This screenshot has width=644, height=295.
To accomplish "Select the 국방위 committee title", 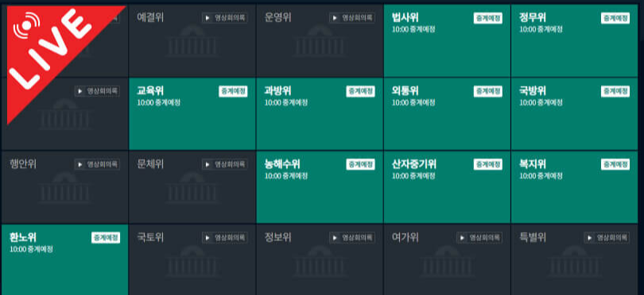I will (532, 91).
